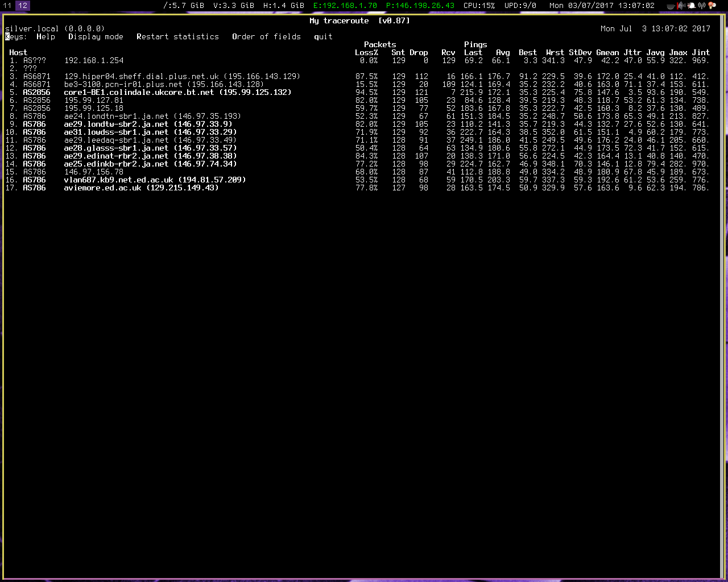728x582 pixels.
Task: Select hop ae29.edinat-rbr2.ja.net
Action: [150, 156]
